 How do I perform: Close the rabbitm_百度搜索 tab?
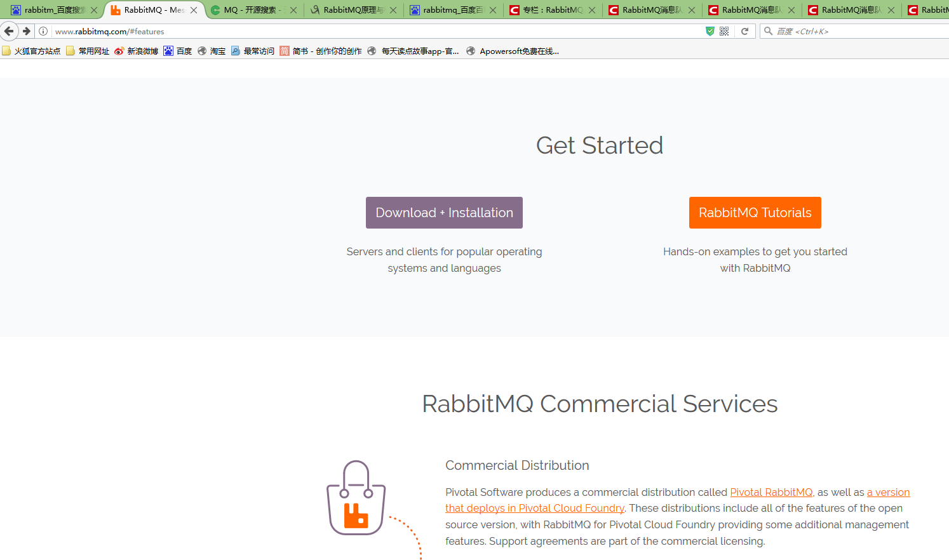pos(94,10)
